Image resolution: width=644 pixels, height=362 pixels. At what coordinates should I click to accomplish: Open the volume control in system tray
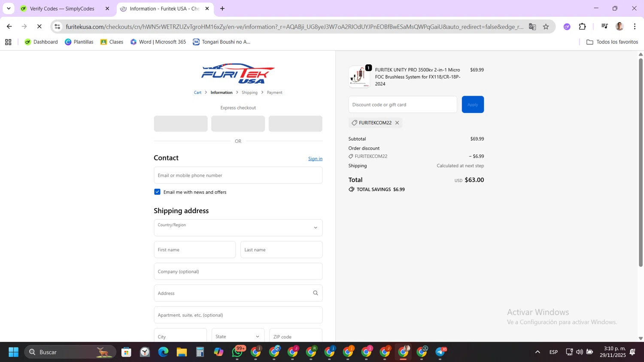(x=580, y=352)
